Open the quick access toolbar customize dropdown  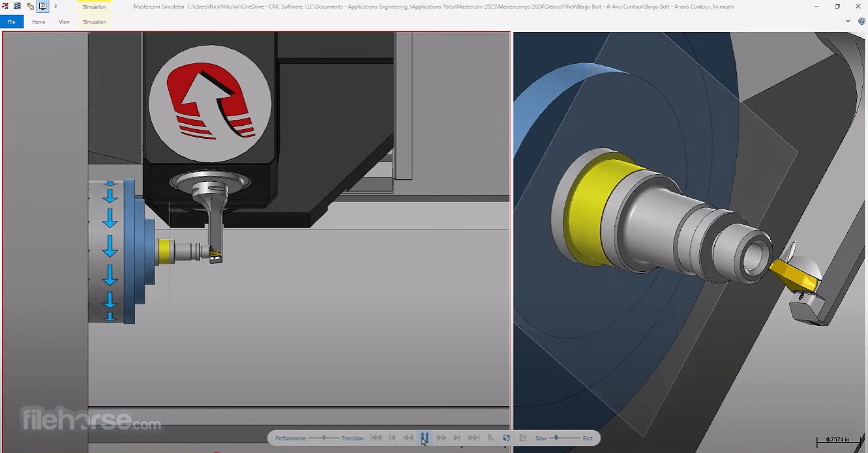55,6
